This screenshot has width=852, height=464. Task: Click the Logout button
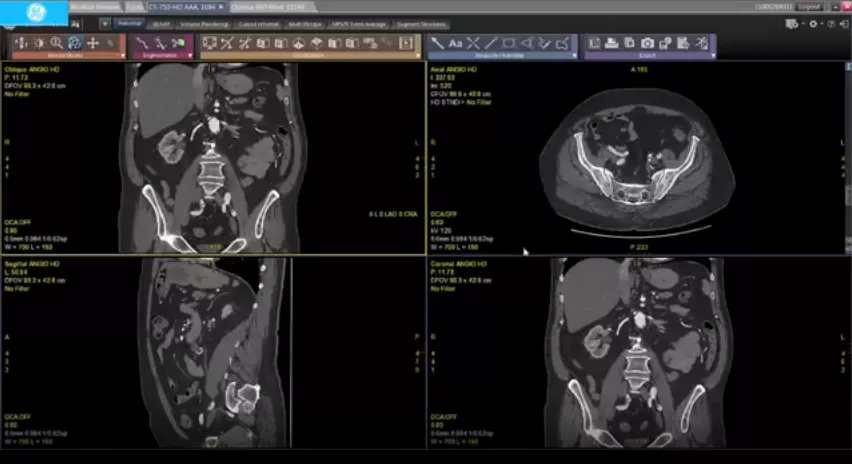click(809, 7)
